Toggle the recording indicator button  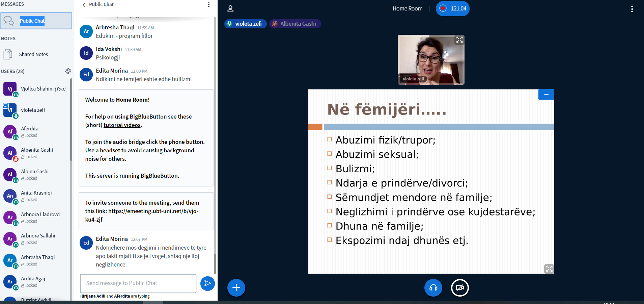452,8
